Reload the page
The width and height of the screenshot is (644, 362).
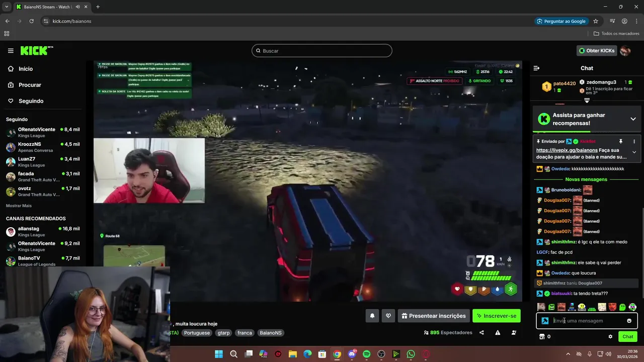[31, 21]
